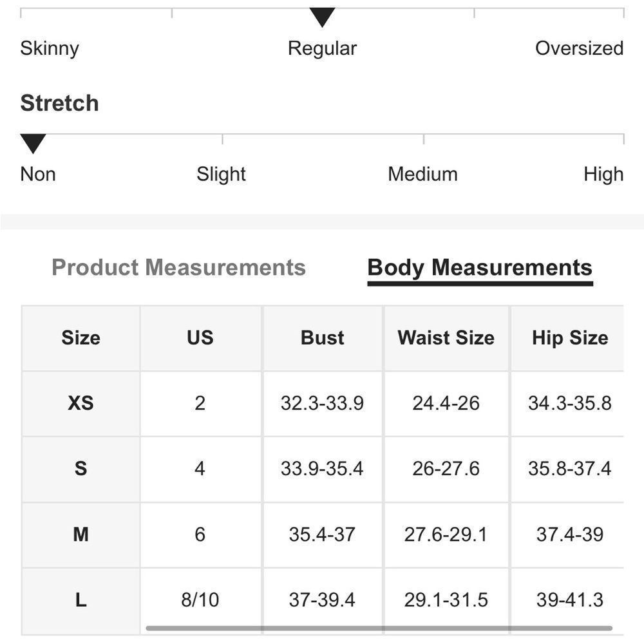Select the XS size row header
The height and width of the screenshot is (644, 644).
point(81,403)
